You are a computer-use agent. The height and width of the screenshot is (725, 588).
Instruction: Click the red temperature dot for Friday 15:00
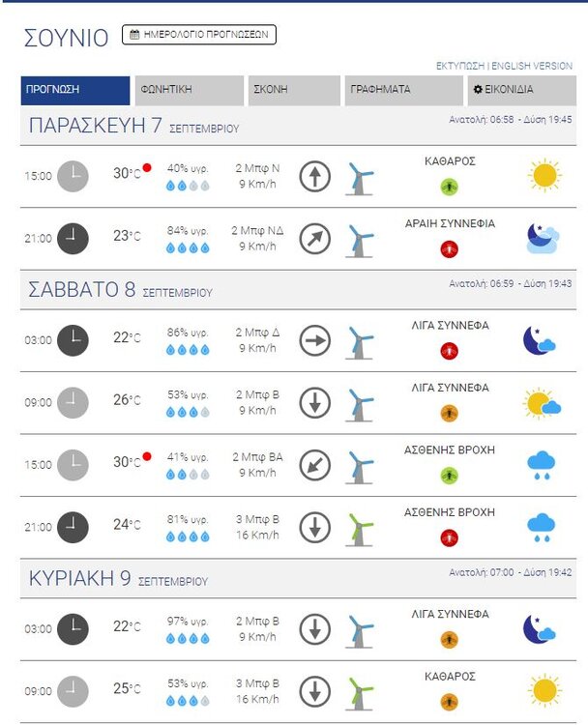point(147,167)
